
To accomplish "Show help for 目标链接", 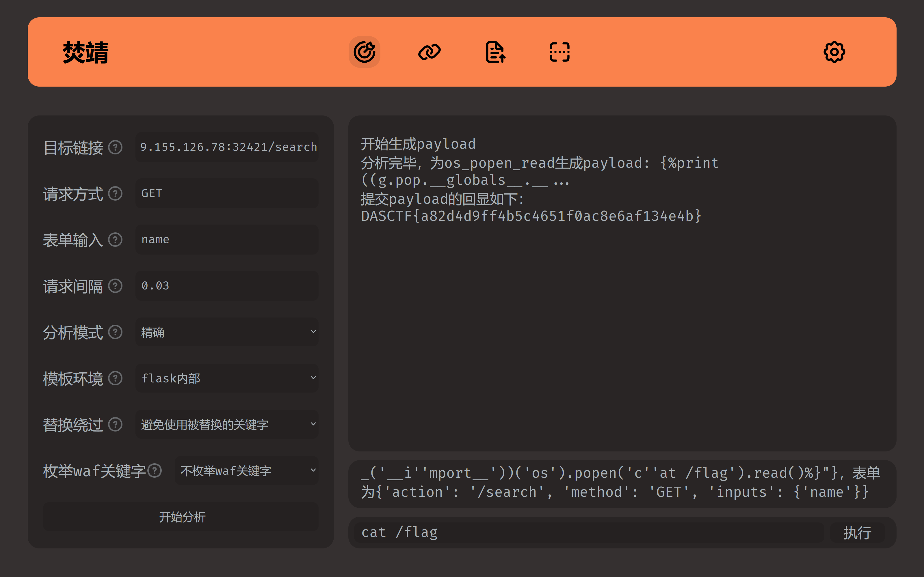I will [115, 147].
